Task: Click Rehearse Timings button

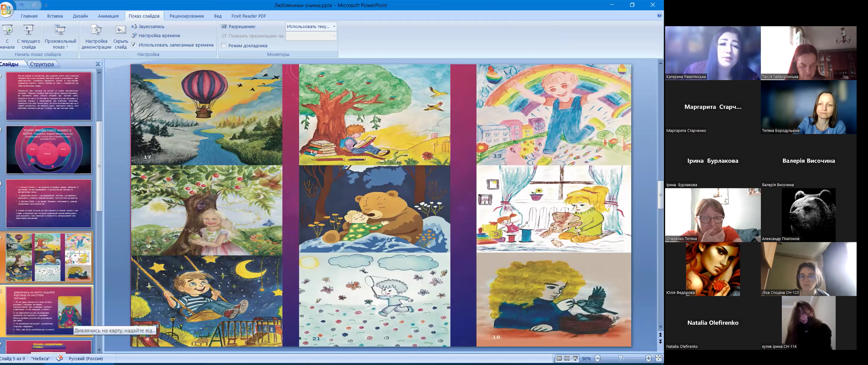Action: click(156, 35)
